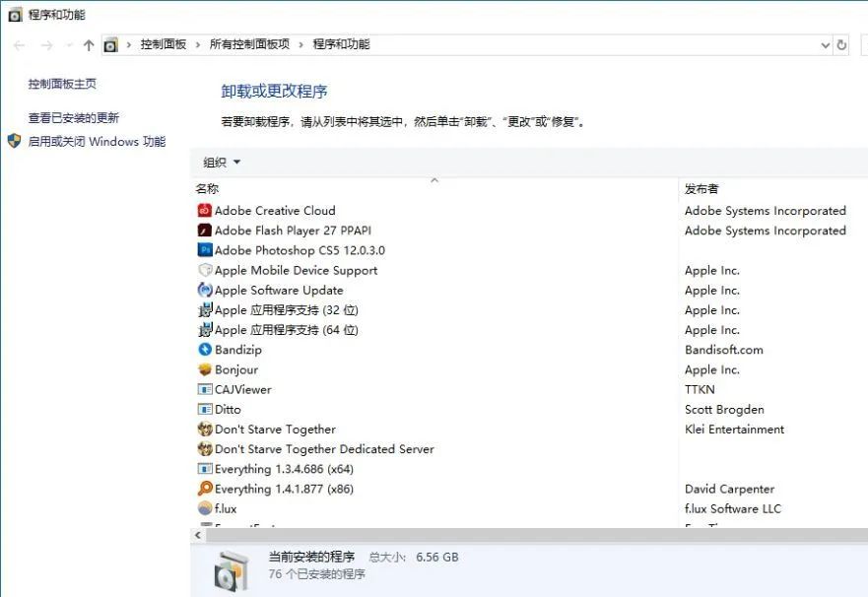Click the up-arrow navigation button
868x597 pixels.
pyautogui.click(x=89, y=45)
